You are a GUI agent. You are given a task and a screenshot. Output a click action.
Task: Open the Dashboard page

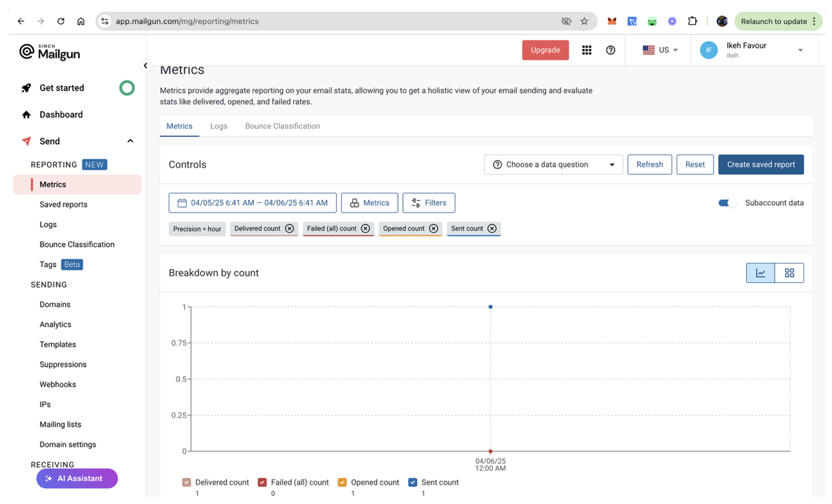[x=61, y=115]
